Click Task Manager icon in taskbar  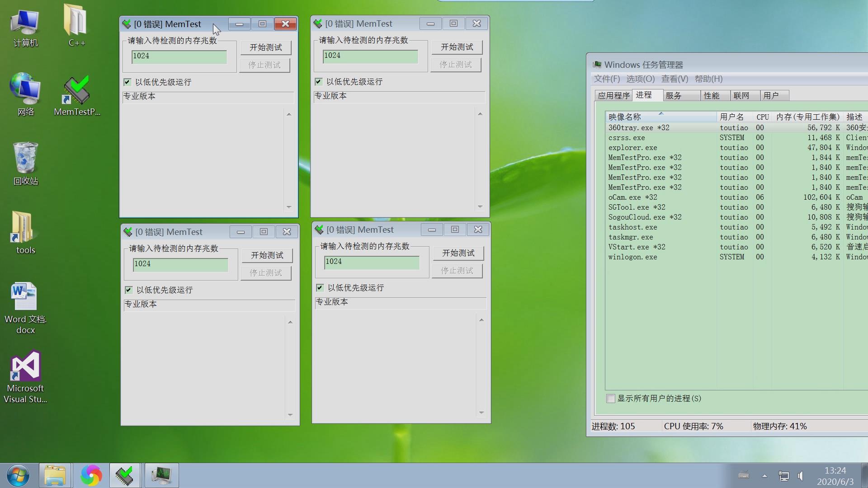pos(161,475)
